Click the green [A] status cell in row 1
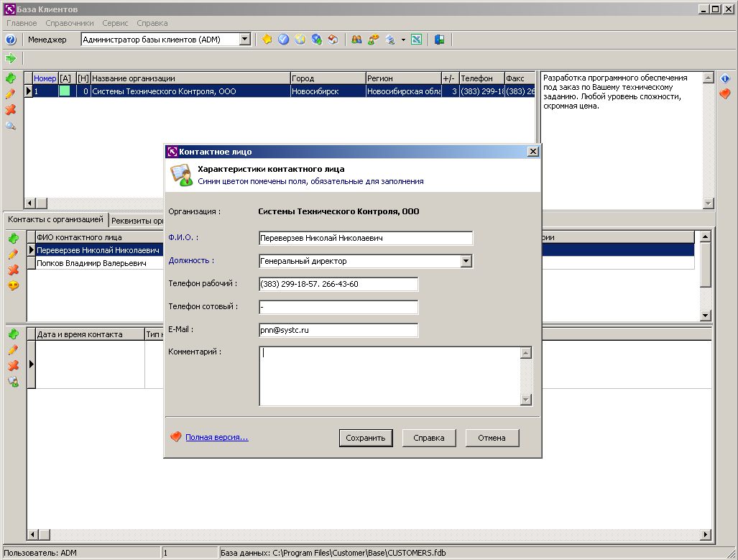This screenshot has height=560, width=738. 65,91
